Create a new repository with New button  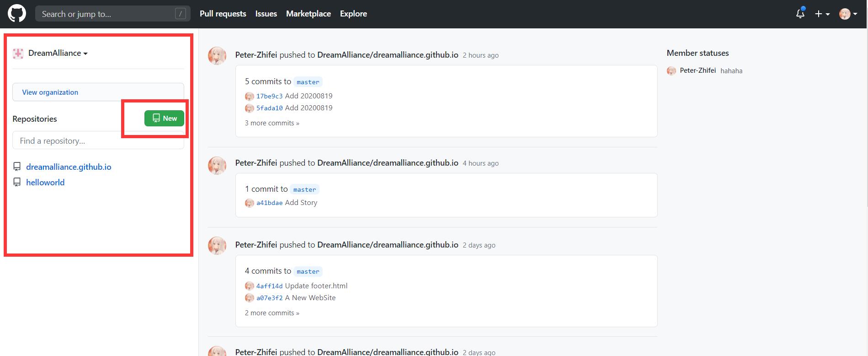coord(164,118)
